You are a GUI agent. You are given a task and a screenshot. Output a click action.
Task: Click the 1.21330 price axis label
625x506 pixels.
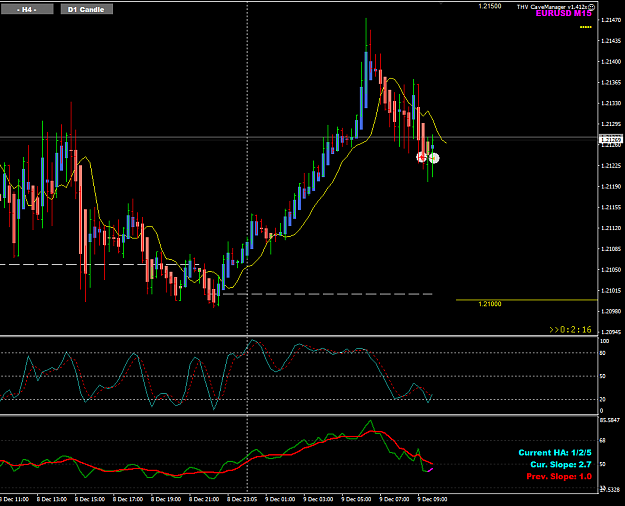click(x=611, y=103)
